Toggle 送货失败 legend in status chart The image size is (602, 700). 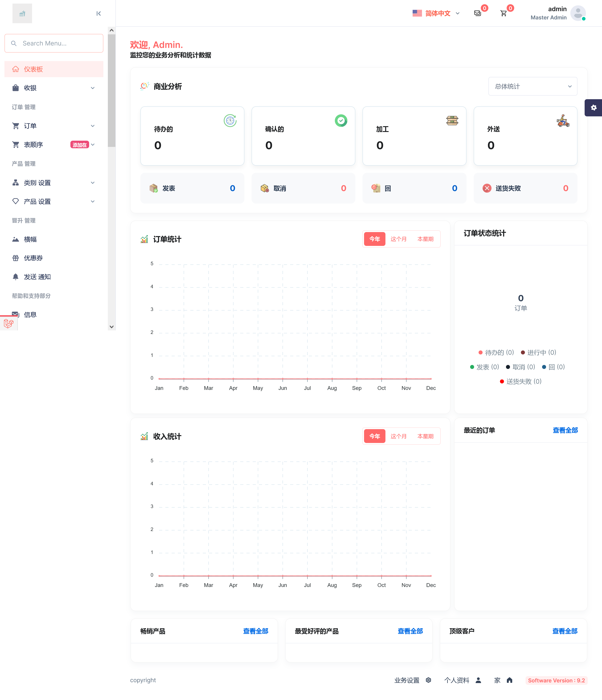pos(521,381)
